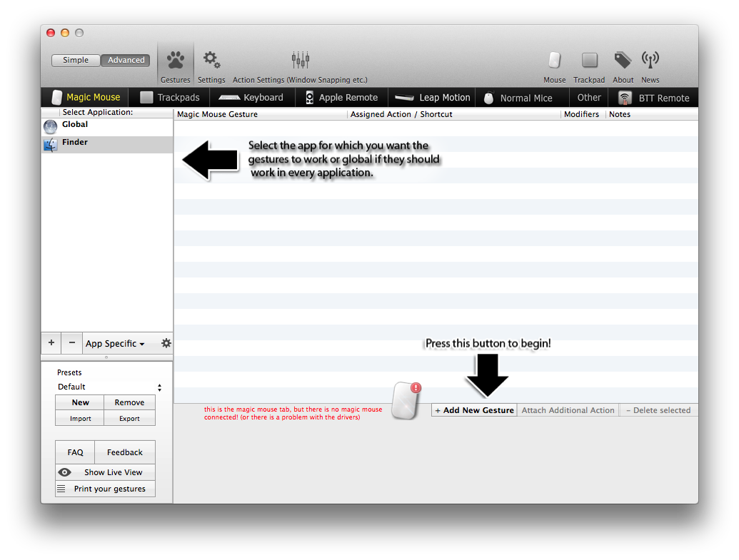
Task: Click plus button to add application
Action: tap(51, 343)
